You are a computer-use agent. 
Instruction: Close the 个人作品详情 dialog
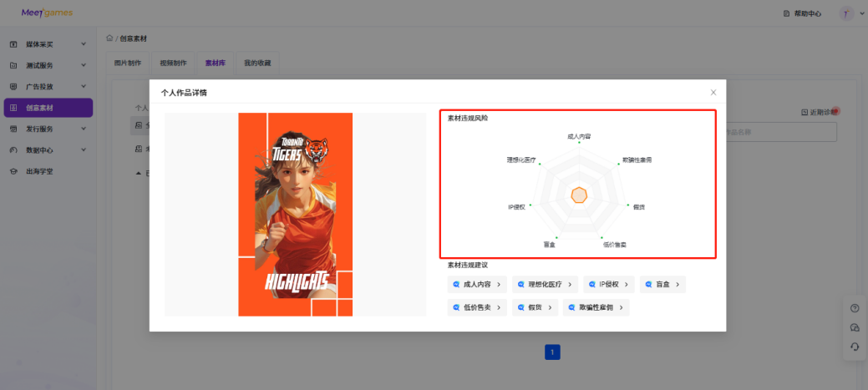[713, 92]
